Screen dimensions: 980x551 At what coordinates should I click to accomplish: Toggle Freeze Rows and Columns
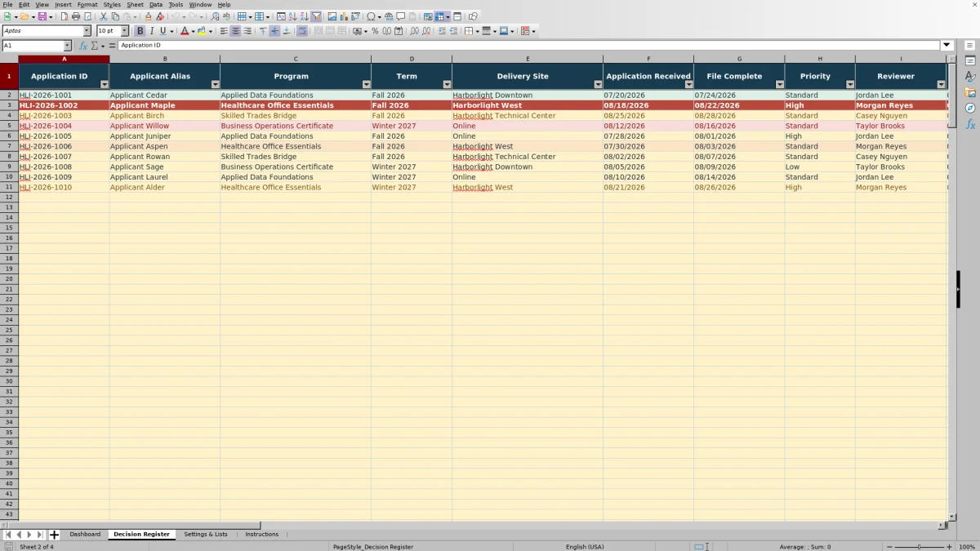439,16
